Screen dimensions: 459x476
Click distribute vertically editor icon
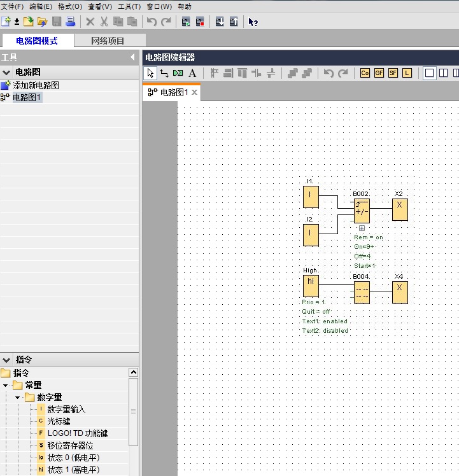tap(271, 73)
